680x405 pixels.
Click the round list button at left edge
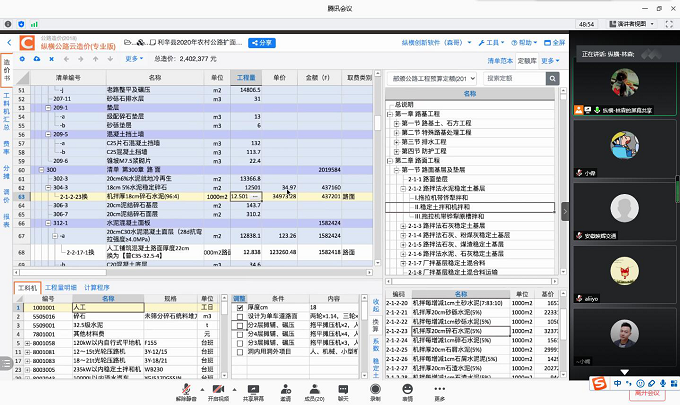[x=5, y=363]
